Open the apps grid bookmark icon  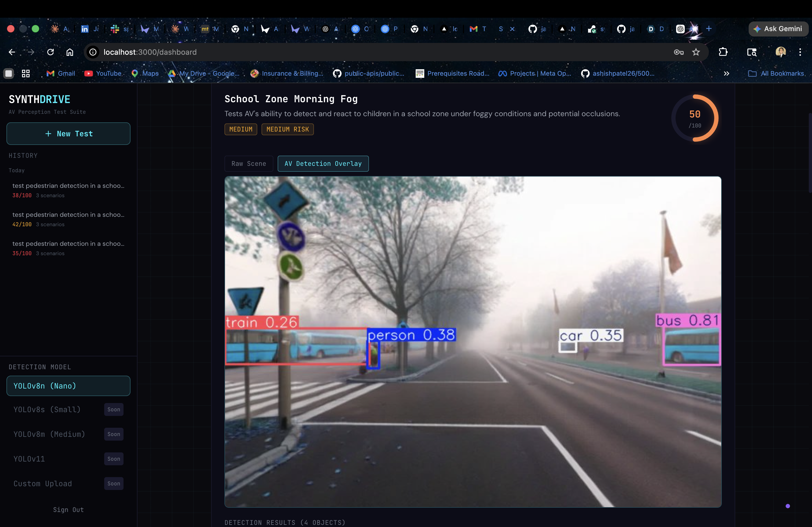pyautogui.click(x=26, y=73)
